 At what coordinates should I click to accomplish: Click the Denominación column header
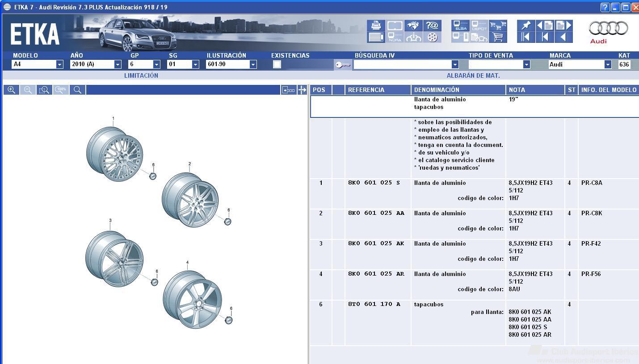(458, 90)
